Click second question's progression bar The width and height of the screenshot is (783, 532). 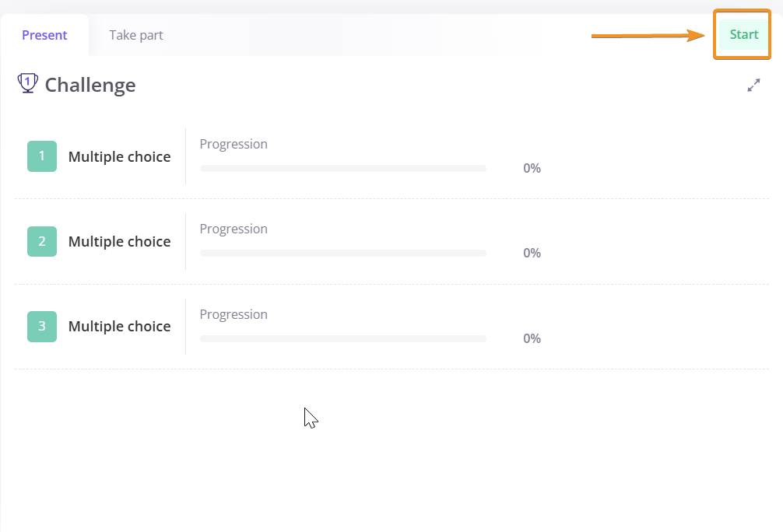point(343,253)
